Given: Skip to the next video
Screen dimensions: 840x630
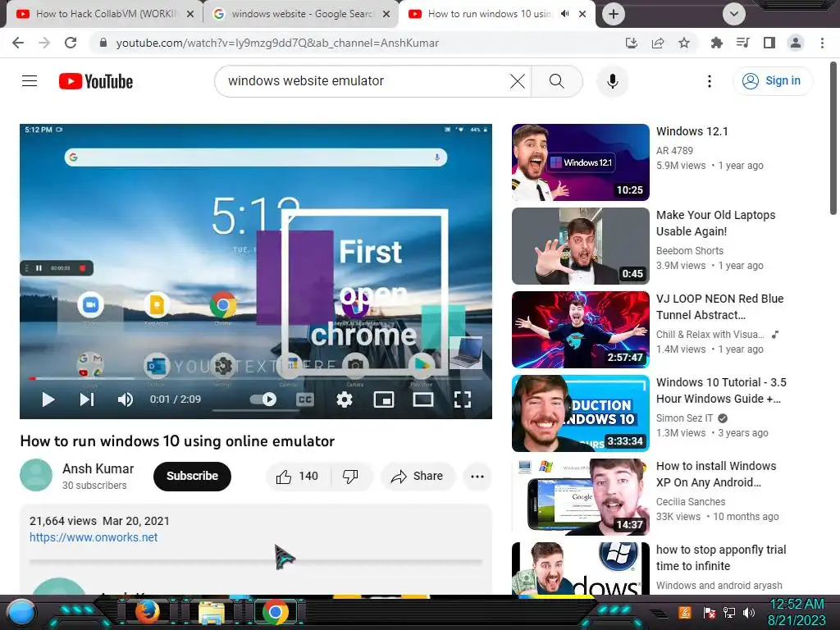Looking at the screenshot, I should click(x=87, y=399).
